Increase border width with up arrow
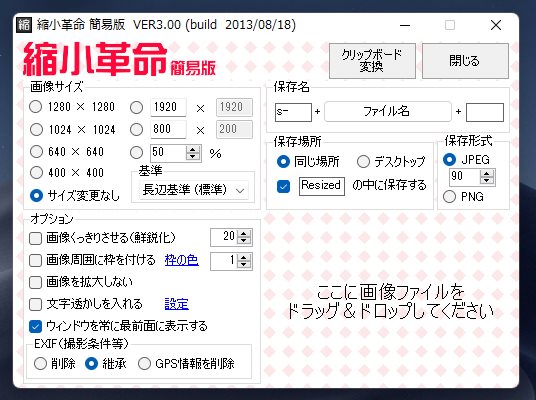This screenshot has height=400, width=536. [x=244, y=257]
